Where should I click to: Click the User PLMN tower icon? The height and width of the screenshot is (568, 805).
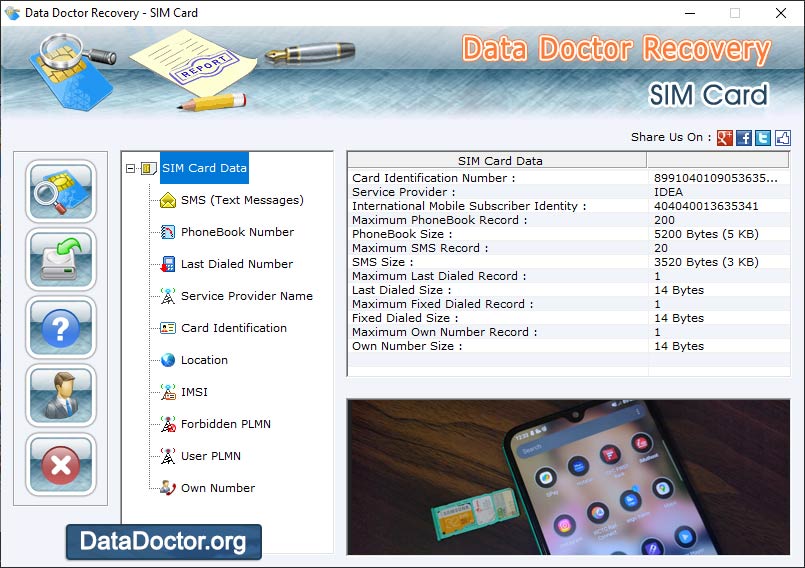(168, 456)
